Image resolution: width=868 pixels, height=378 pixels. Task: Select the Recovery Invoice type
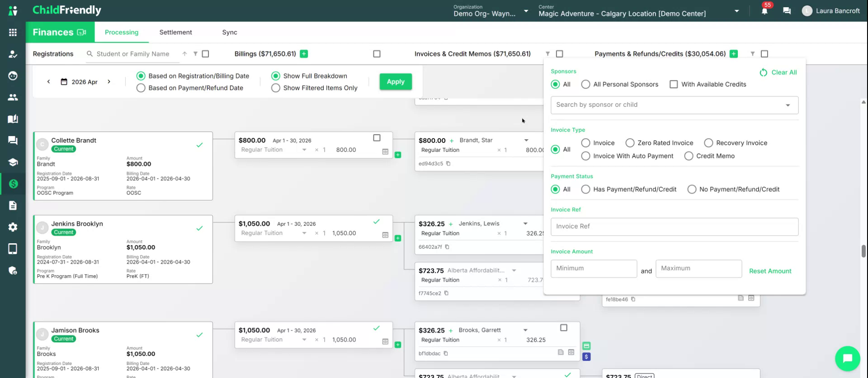[x=709, y=143]
